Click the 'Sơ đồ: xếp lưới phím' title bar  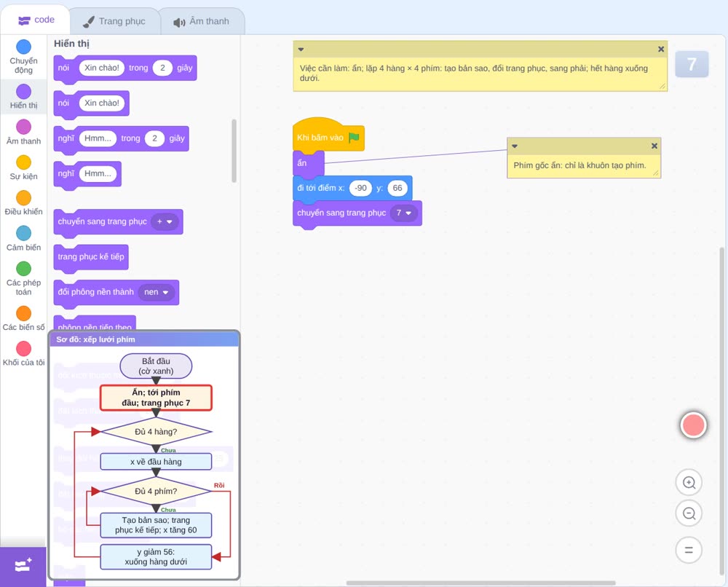[x=144, y=339]
